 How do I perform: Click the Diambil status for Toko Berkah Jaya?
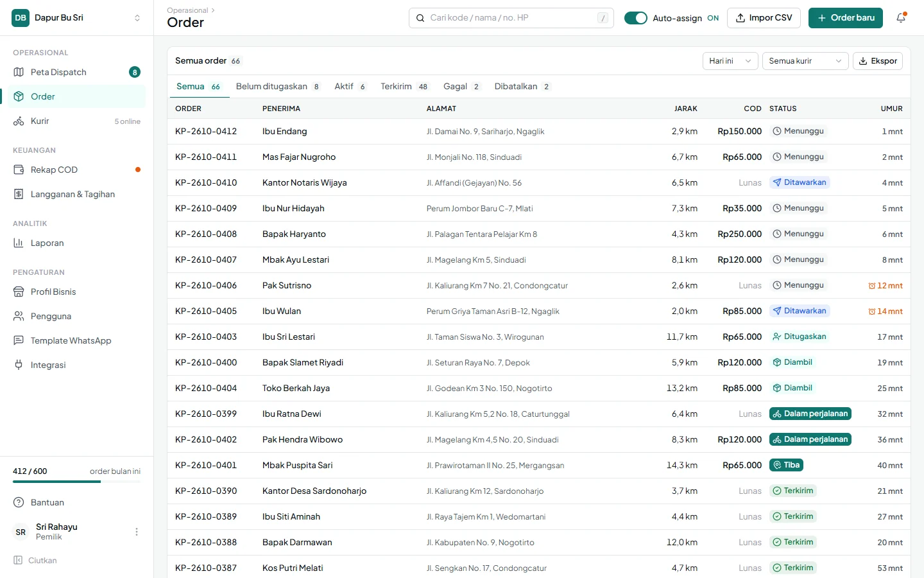[x=793, y=388]
